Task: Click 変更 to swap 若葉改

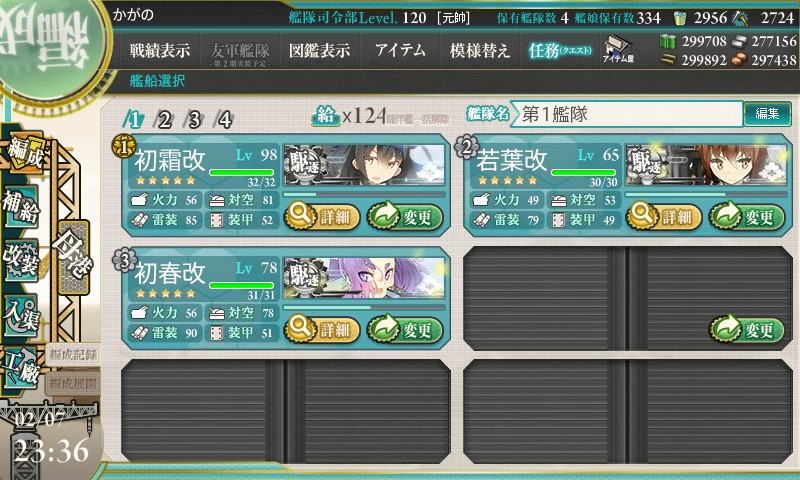Action: point(747,217)
